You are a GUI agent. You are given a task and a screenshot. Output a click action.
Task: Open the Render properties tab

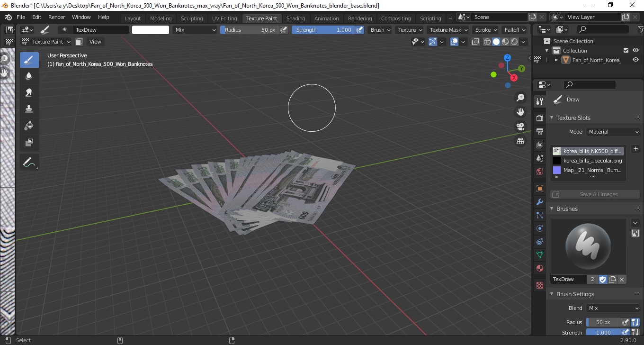point(539,118)
